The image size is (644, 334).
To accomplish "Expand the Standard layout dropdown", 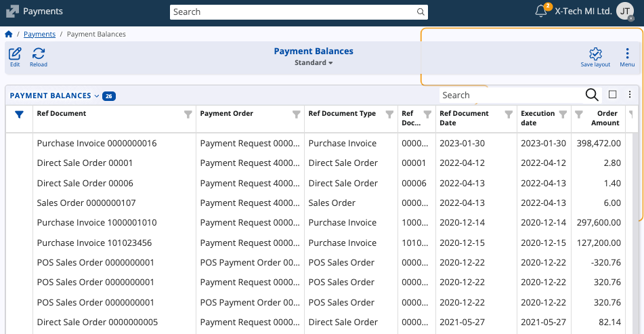I will [x=314, y=63].
